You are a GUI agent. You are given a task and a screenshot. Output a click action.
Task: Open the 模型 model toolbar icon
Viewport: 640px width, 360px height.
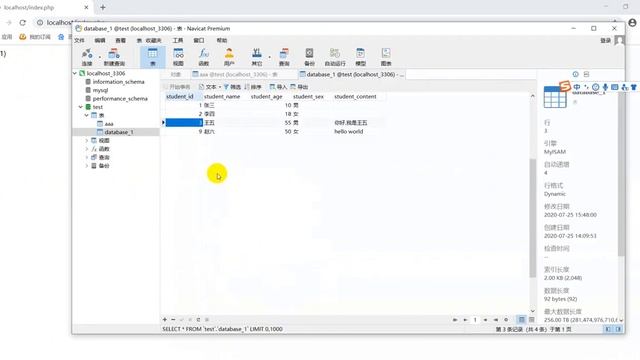coord(360,57)
